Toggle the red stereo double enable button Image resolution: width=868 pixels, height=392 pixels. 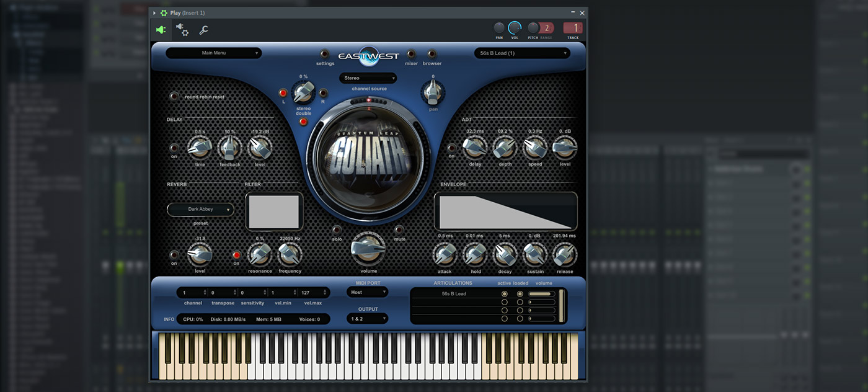pyautogui.click(x=303, y=122)
